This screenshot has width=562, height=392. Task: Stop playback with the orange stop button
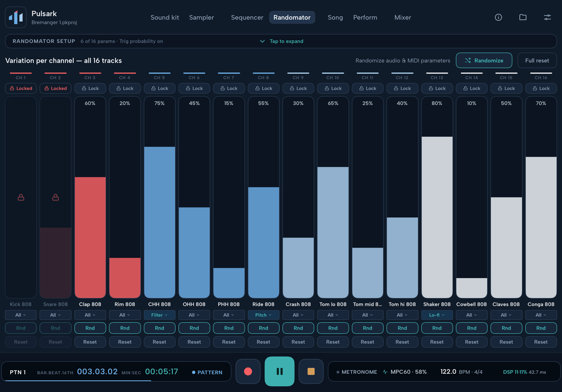(x=311, y=372)
